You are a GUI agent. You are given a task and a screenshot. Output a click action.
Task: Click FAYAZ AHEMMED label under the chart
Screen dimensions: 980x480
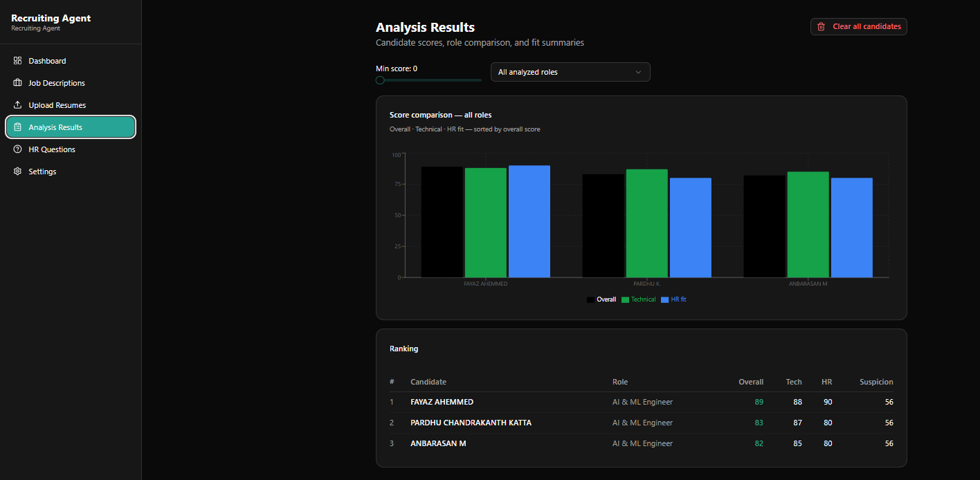coord(485,284)
